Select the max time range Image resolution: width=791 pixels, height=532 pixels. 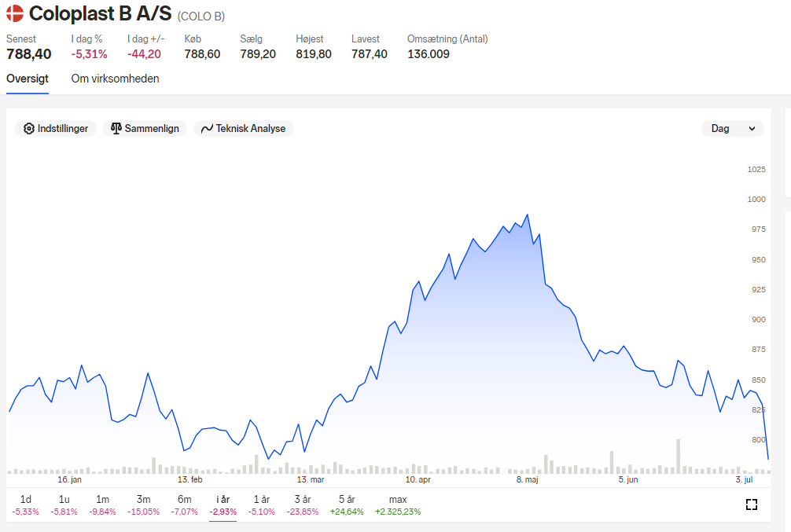pyautogui.click(x=398, y=505)
